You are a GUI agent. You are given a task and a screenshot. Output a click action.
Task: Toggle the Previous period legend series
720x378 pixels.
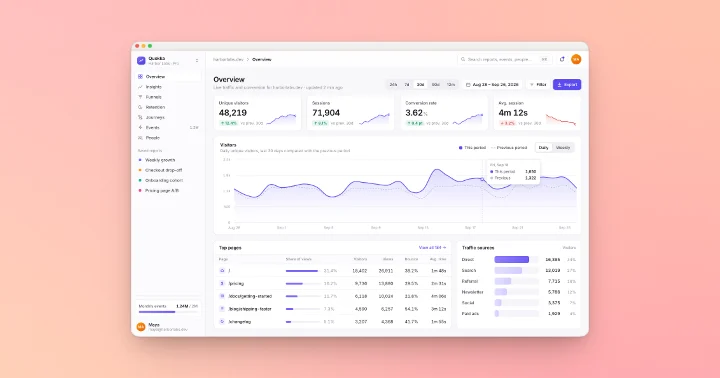point(509,147)
